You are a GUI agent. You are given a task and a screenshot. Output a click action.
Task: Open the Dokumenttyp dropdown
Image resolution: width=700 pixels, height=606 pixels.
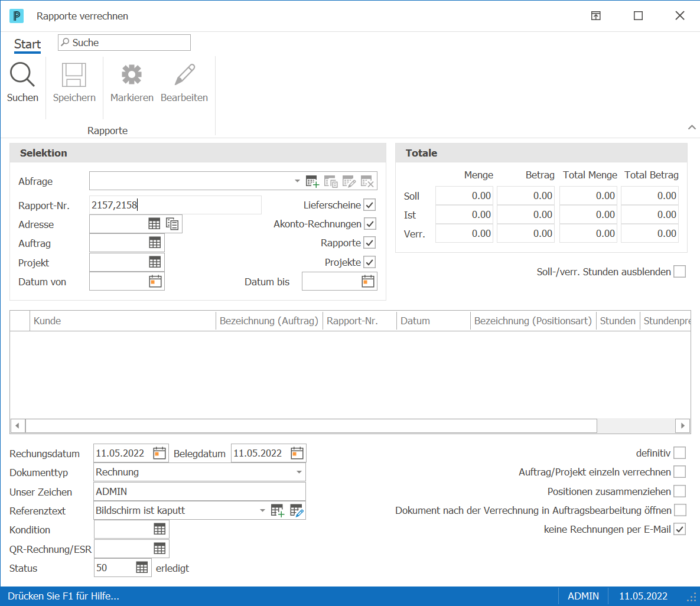click(x=299, y=472)
